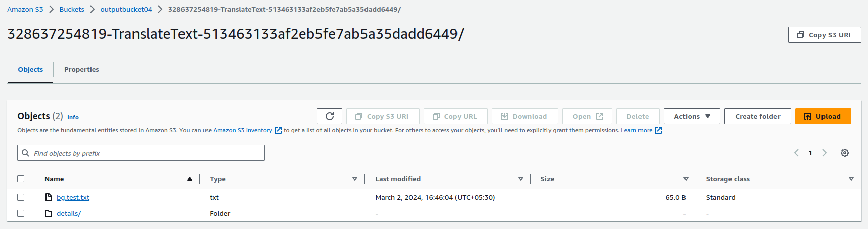Select the Objects tab
The width and height of the screenshot is (868, 229).
click(x=30, y=70)
